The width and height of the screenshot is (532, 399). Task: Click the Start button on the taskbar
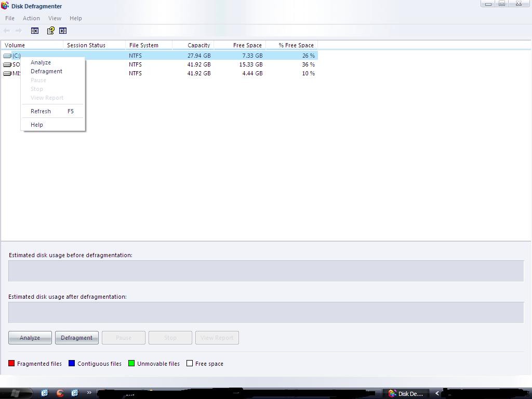click(10, 393)
